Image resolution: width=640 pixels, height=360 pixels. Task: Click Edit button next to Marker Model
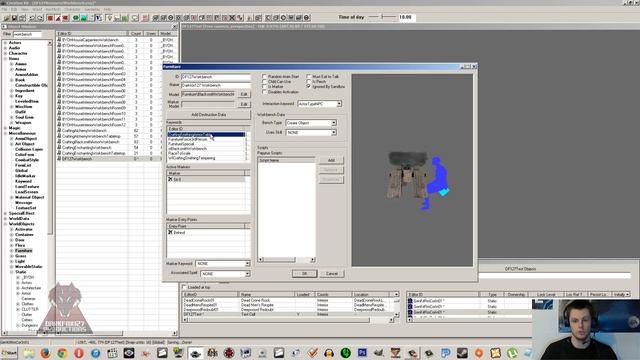[244, 104]
